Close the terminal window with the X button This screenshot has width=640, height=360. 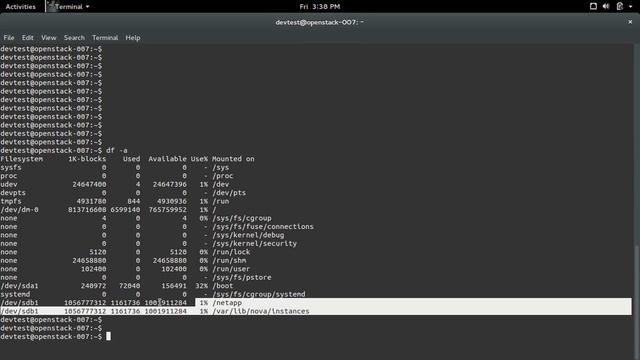630,22
